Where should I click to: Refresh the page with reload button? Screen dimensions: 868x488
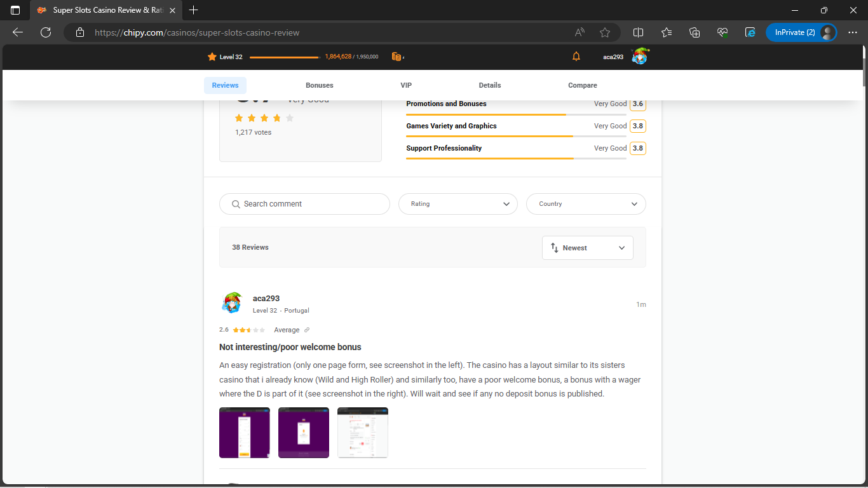click(x=46, y=32)
